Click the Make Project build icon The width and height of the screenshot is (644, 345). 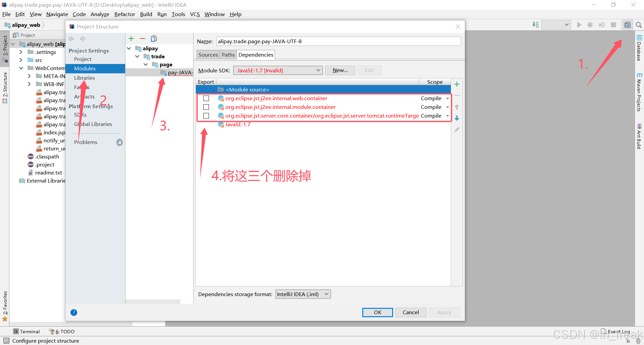click(x=535, y=25)
